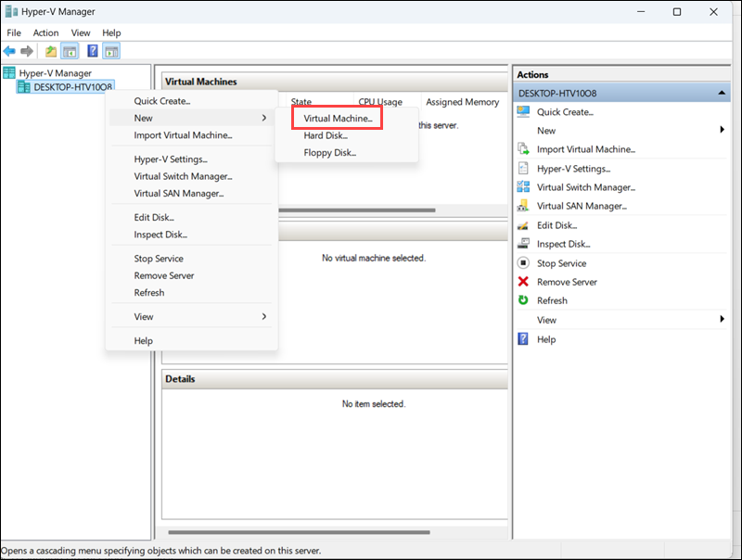Click the Hyper-V Settings page icon in Actions
The image size is (742, 560).
523,169
